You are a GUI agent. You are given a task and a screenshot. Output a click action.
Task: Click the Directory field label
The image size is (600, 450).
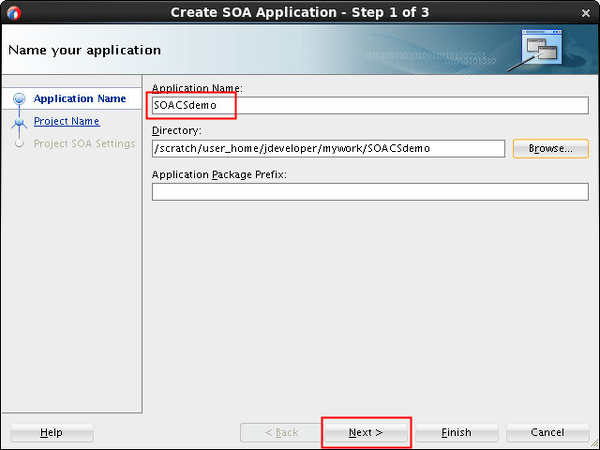tap(177, 131)
